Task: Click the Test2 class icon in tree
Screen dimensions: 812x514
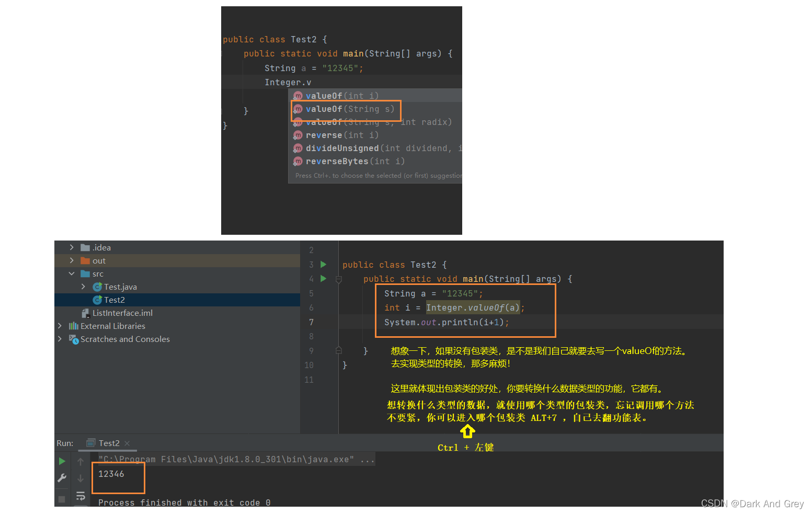Action: 97,300
